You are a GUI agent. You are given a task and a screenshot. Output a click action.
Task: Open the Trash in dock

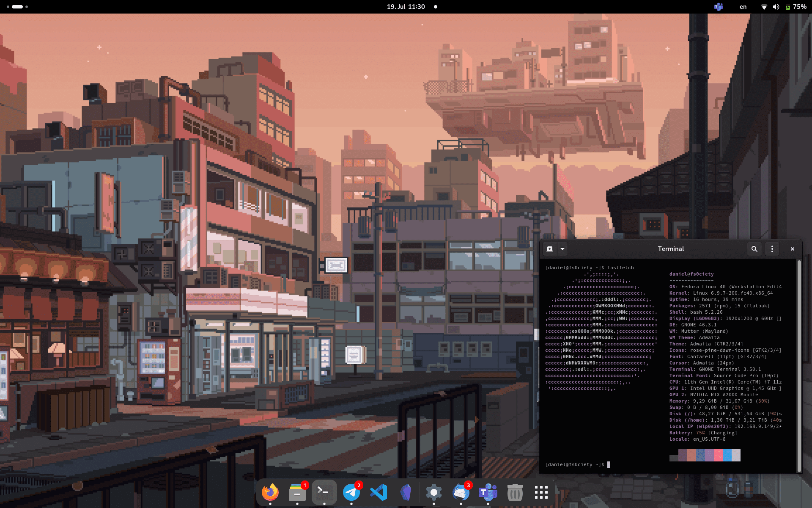click(x=515, y=492)
